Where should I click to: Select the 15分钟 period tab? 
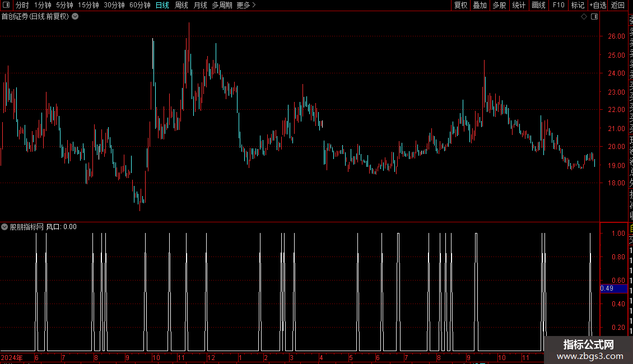point(89,5)
